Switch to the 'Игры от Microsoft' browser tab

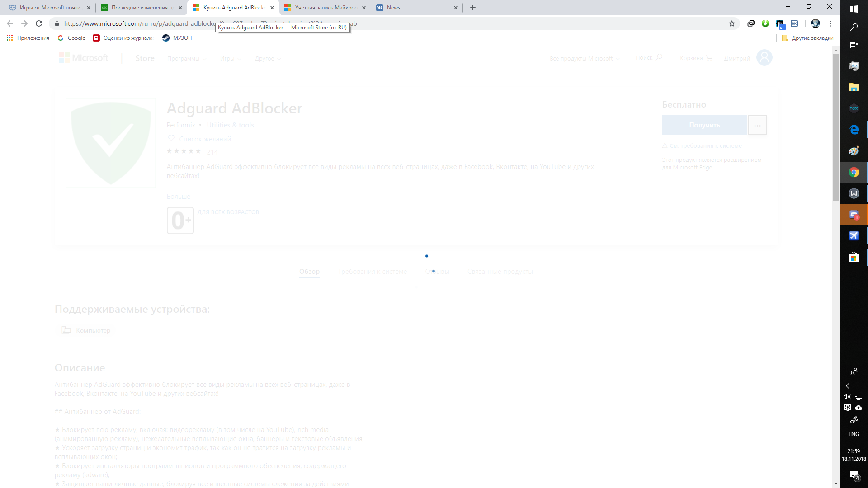pos(50,8)
